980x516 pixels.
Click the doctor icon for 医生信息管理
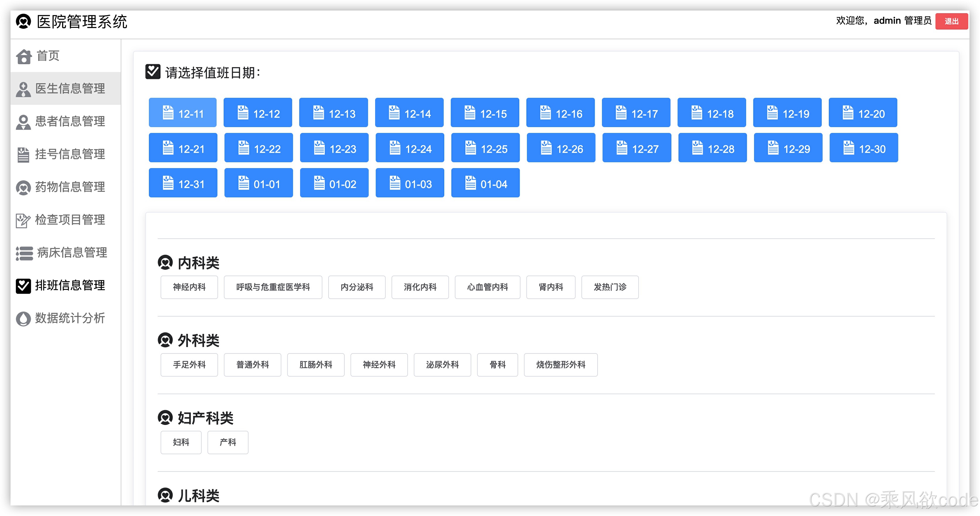(23, 89)
